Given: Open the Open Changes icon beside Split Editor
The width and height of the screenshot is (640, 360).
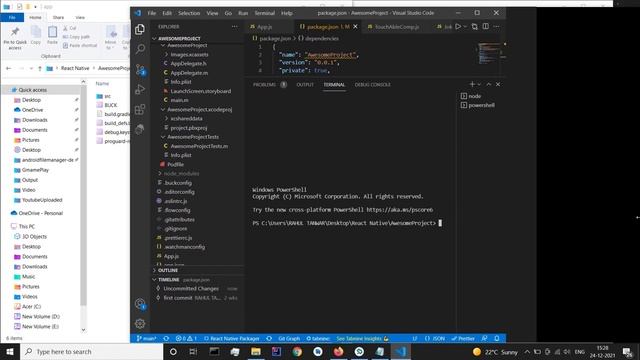Looking at the screenshot, I should tap(474, 27).
